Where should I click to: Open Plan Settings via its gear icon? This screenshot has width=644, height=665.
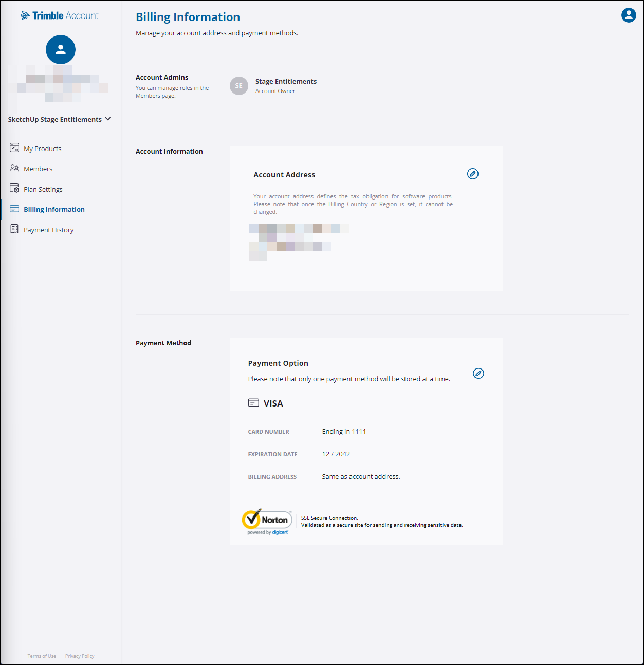point(14,189)
